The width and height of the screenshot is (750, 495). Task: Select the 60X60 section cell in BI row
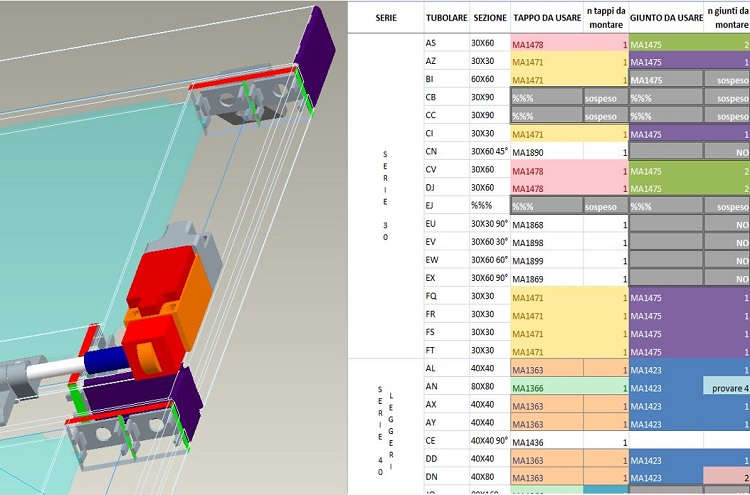490,79
